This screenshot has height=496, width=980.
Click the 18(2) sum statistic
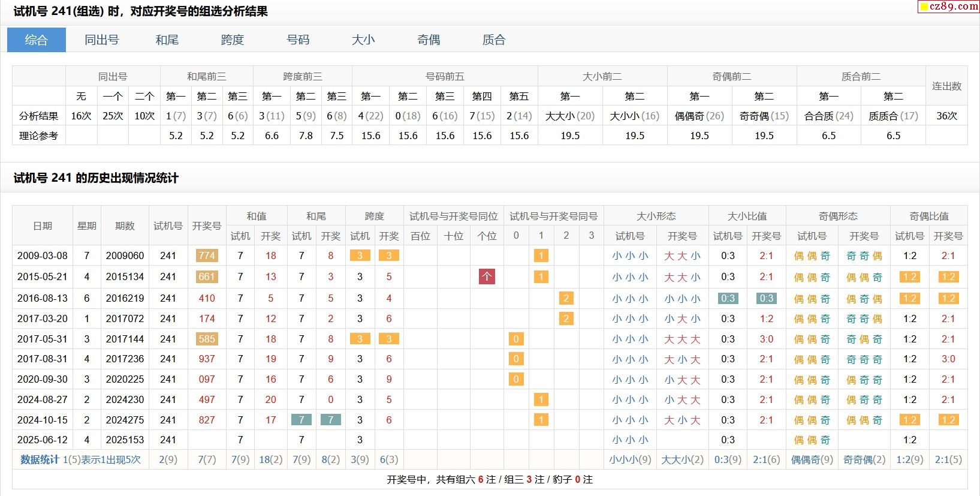[271, 459]
